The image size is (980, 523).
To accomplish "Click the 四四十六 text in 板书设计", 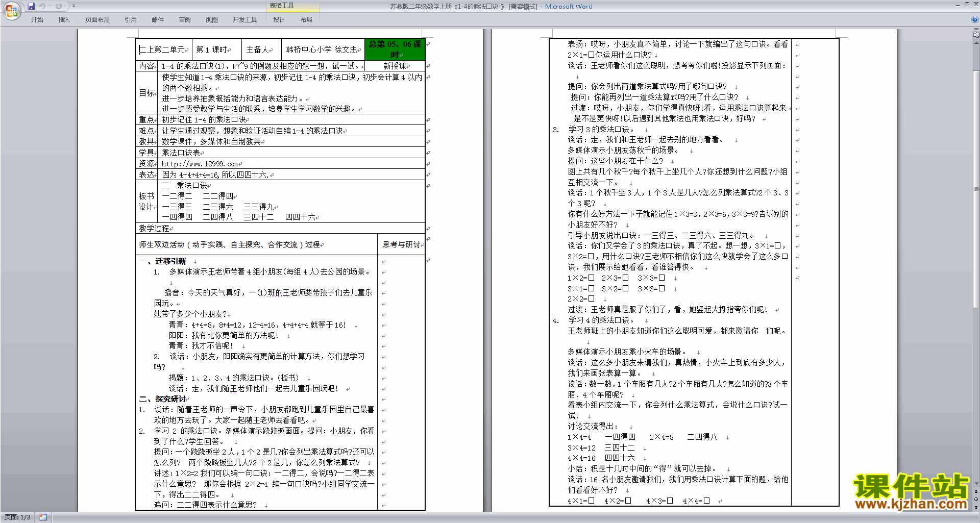I will click(300, 217).
